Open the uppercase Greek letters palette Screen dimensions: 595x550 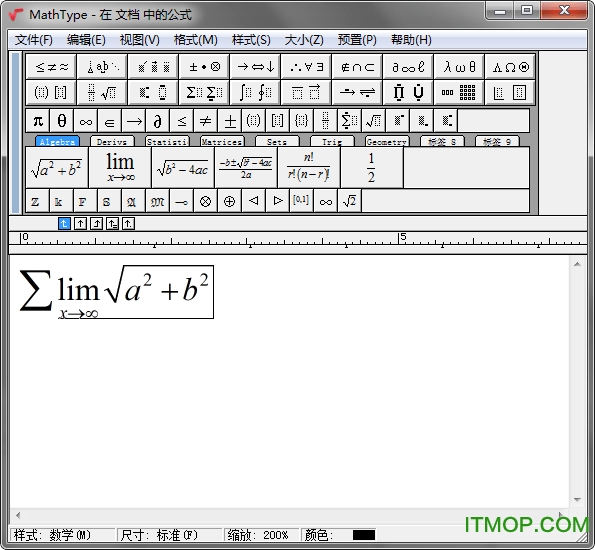tap(510, 67)
